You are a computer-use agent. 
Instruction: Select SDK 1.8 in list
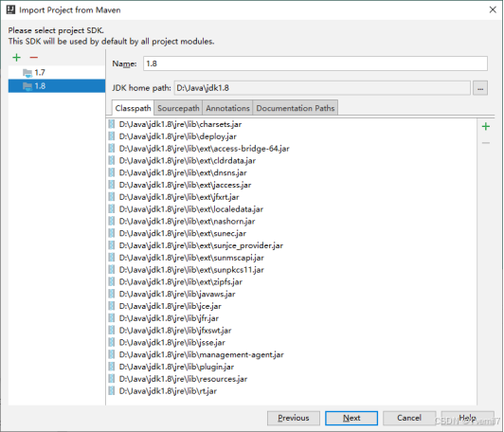point(57,86)
